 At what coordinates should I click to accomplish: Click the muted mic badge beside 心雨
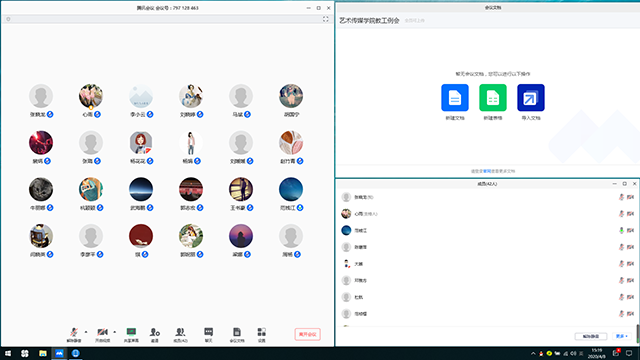97,114
